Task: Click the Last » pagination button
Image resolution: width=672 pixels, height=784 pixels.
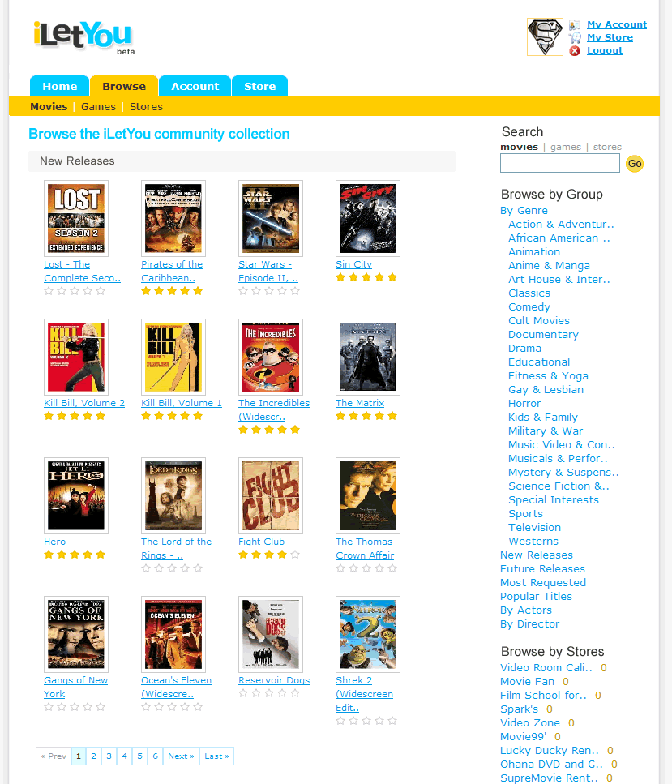Action: click(216, 756)
